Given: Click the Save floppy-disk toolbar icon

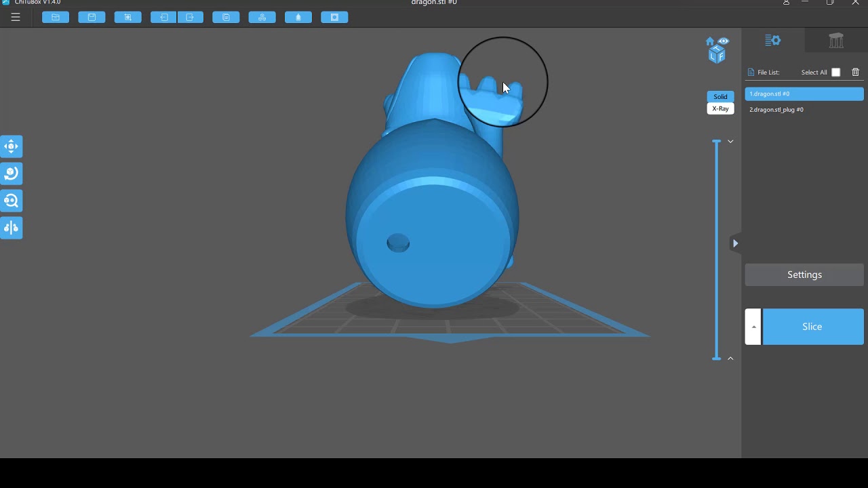Looking at the screenshot, I should click(x=92, y=17).
